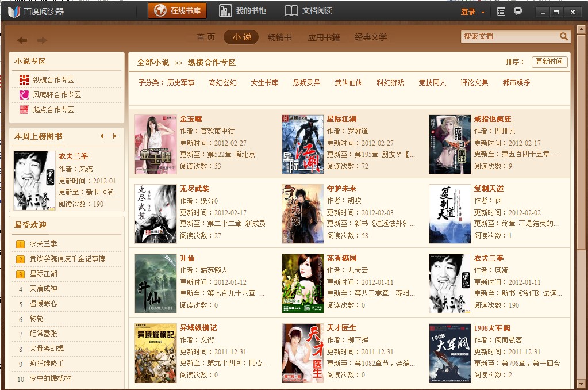The width and height of the screenshot is (588, 390).
Task: Filter by 奇幻玄幻 subcategory
Action: [x=223, y=83]
